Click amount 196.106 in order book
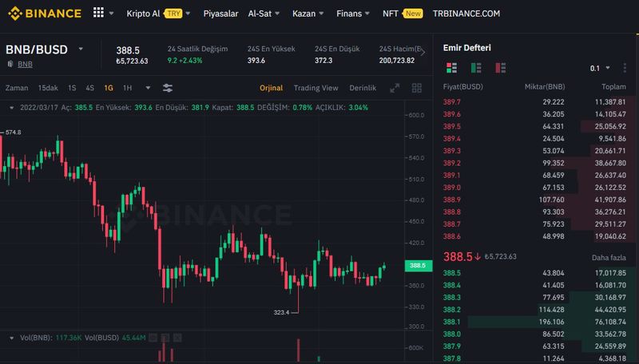 tap(551, 322)
